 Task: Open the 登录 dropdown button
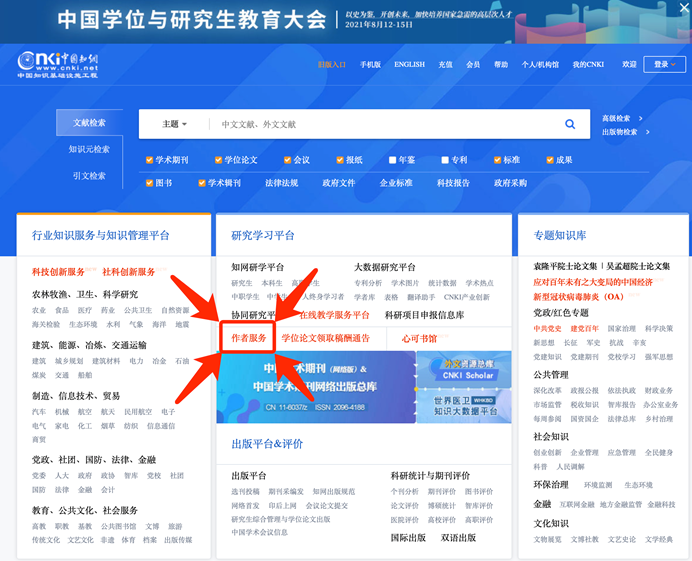click(x=664, y=64)
